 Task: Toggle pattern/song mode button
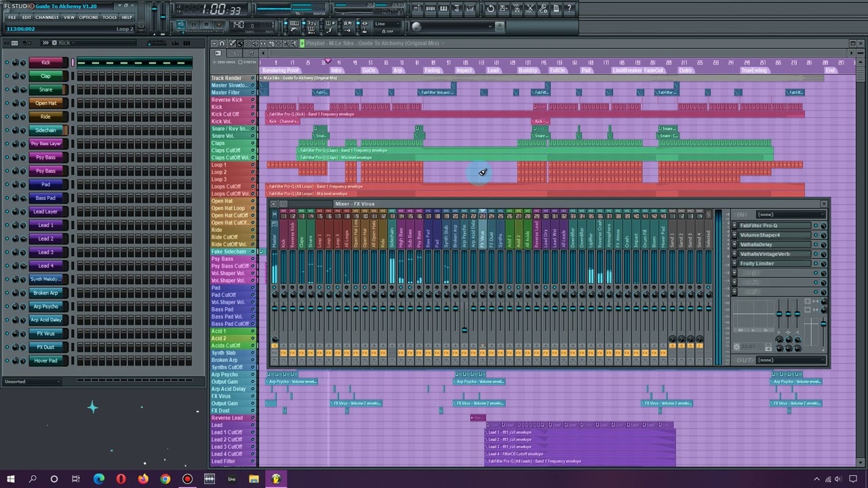click(181, 25)
